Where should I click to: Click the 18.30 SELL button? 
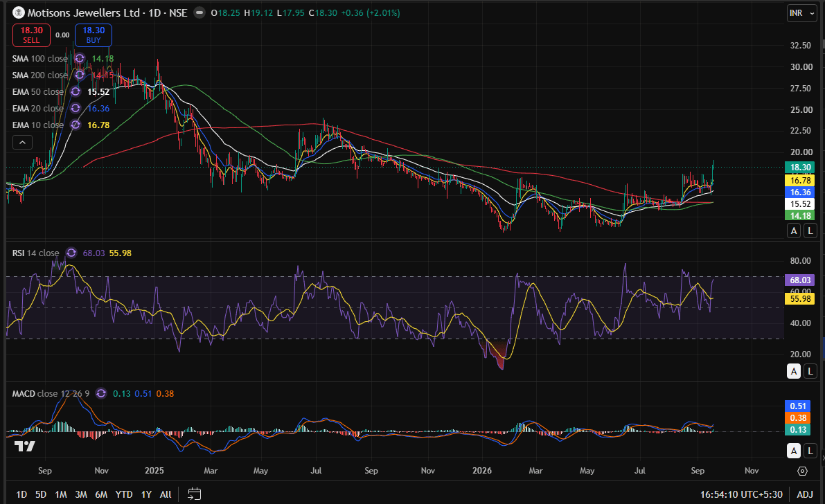pyautogui.click(x=32, y=35)
